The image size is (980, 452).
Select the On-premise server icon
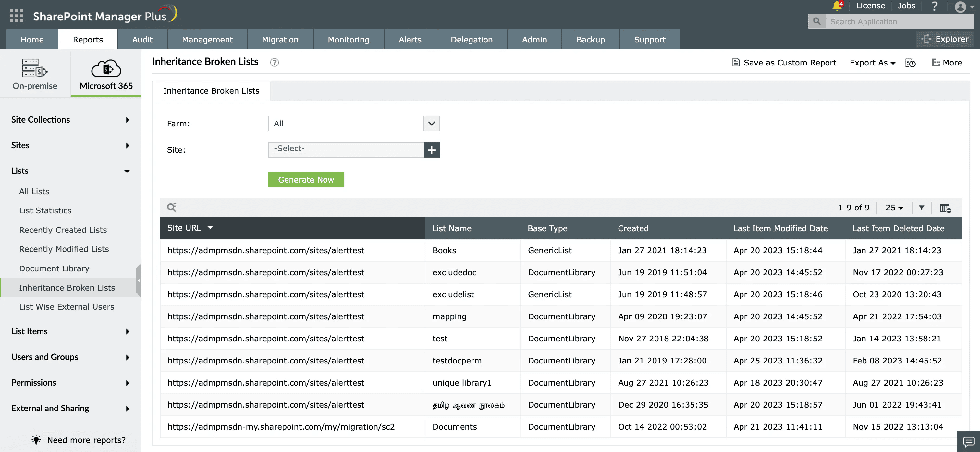[x=35, y=68]
